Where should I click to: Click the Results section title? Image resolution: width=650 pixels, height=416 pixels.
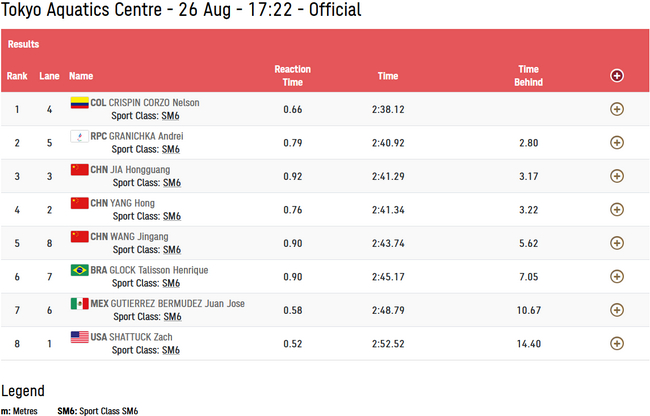pos(23,44)
